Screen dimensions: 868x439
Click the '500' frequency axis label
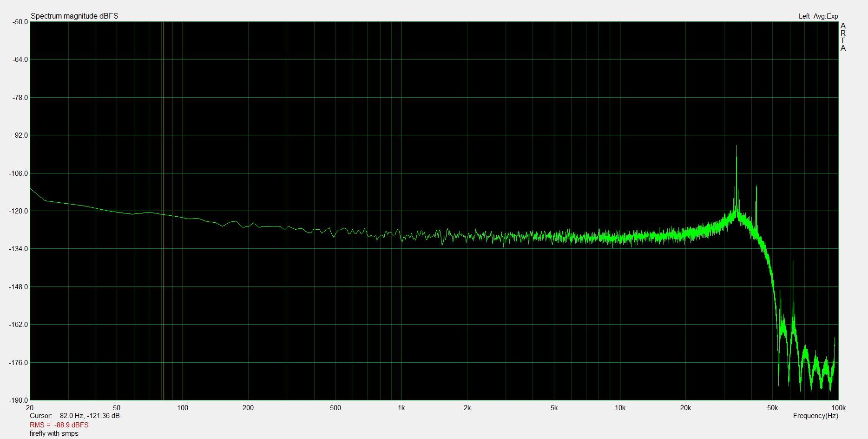[x=335, y=408]
